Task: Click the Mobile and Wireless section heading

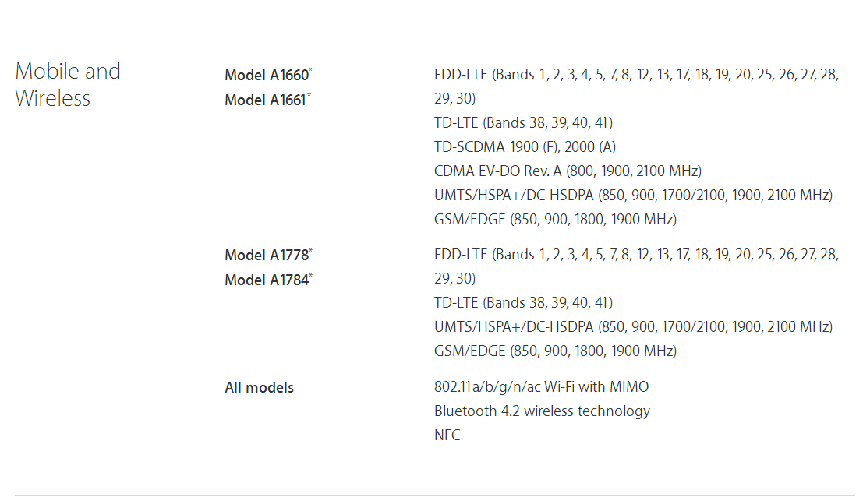Action: pyautogui.click(x=68, y=84)
